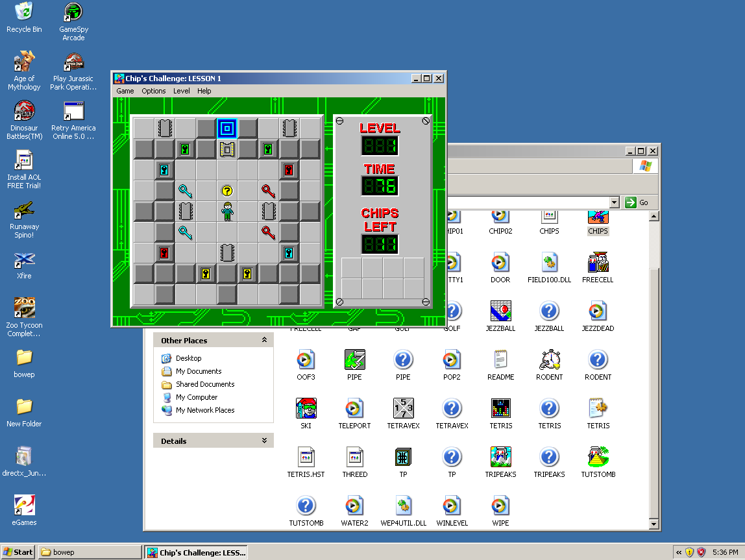
Task: Click the 5:36 PM system clock
Action: click(725, 552)
